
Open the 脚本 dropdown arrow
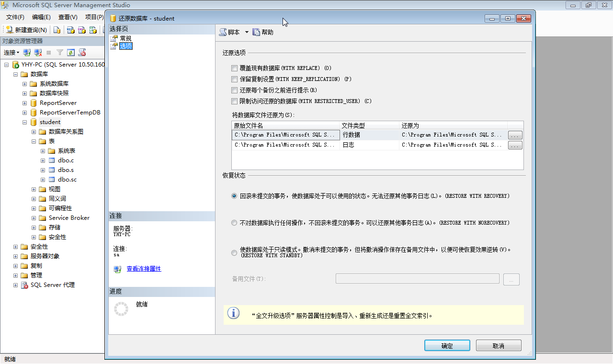pyautogui.click(x=247, y=32)
